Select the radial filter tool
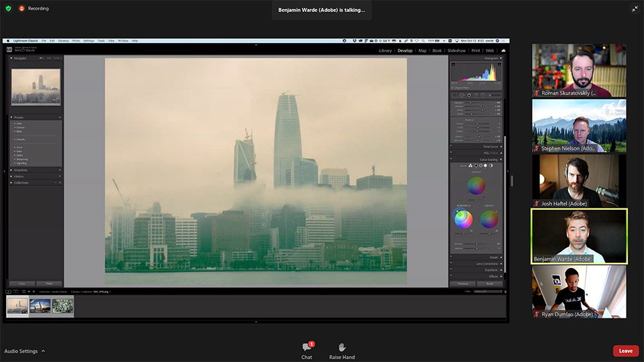The image size is (644, 362). (x=483, y=95)
